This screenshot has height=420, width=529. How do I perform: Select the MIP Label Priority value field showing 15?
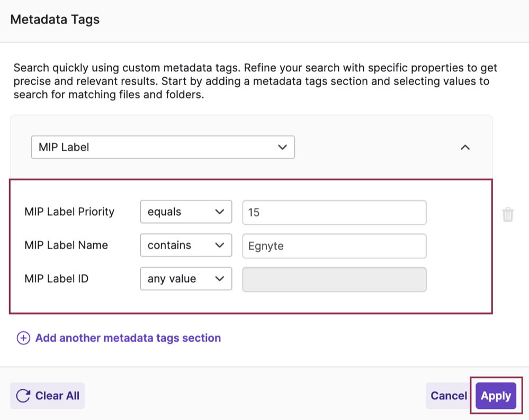pos(334,212)
